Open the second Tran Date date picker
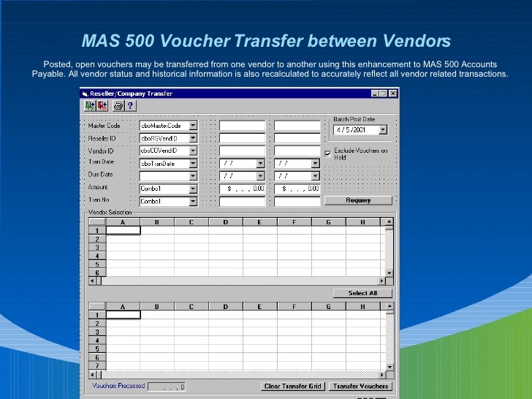 315,164
